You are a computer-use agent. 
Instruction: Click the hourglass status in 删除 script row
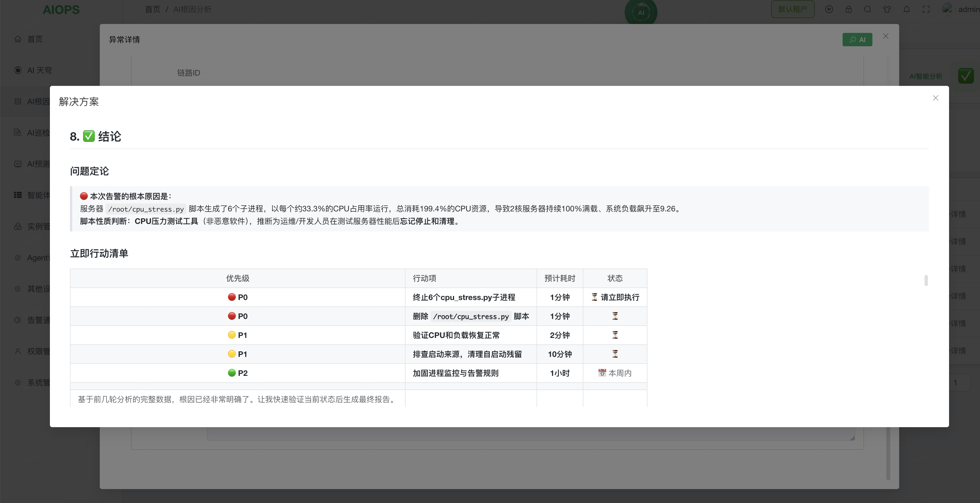coord(615,316)
